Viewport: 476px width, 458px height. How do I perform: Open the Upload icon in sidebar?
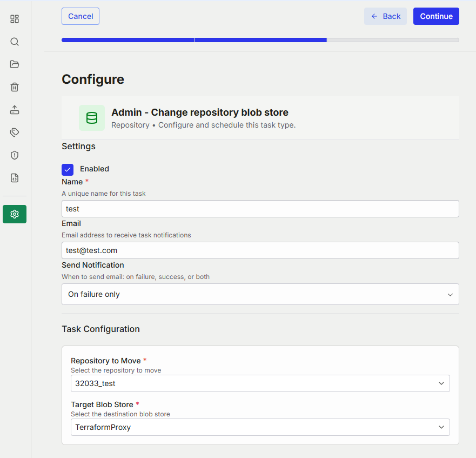pyautogui.click(x=15, y=110)
